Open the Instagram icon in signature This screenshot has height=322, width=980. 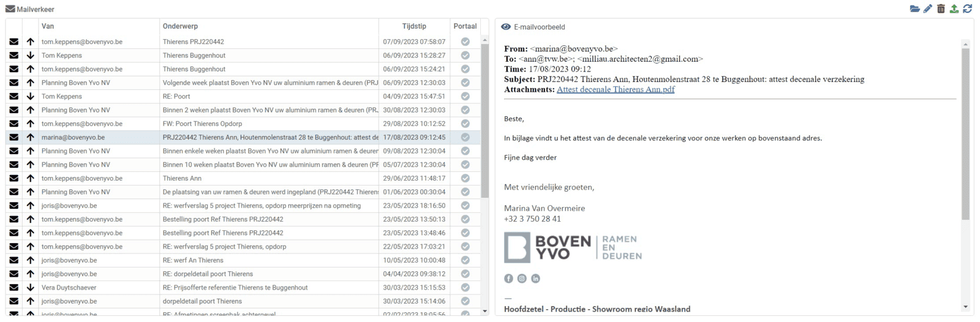click(522, 279)
